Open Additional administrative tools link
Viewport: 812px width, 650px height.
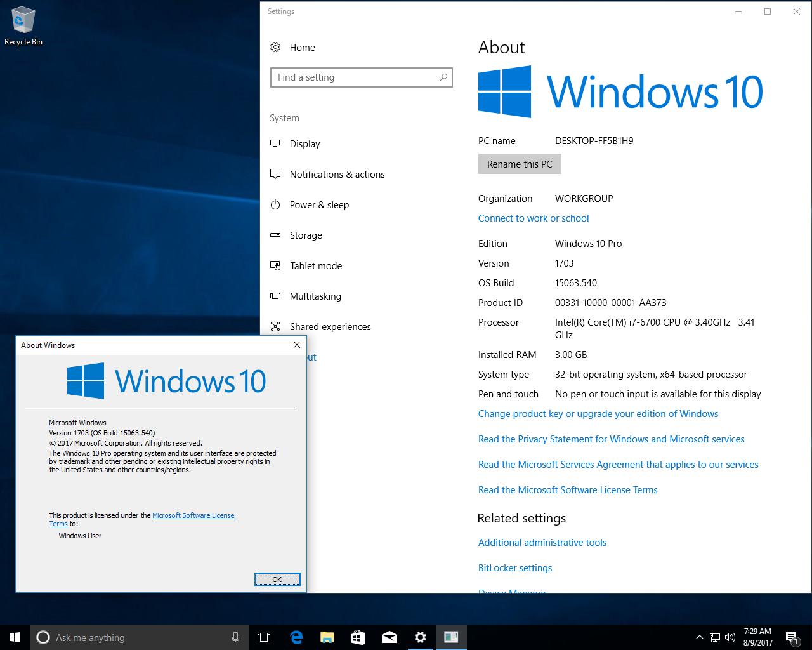542,543
